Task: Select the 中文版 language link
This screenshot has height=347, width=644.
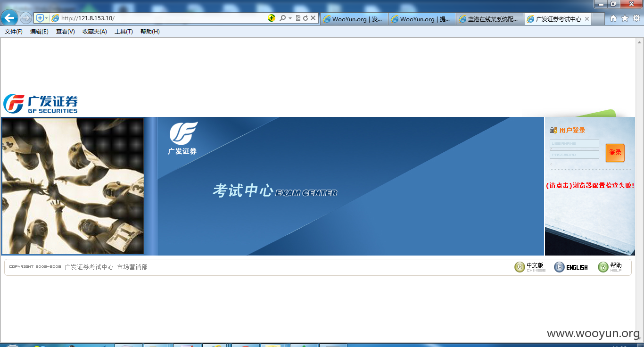Action: point(536,267)
